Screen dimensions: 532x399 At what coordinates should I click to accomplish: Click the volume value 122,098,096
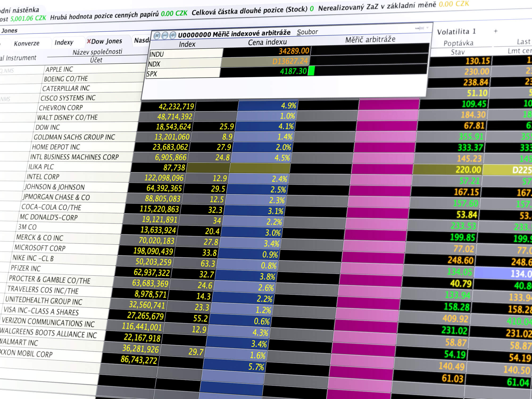[x=164, y=178]
